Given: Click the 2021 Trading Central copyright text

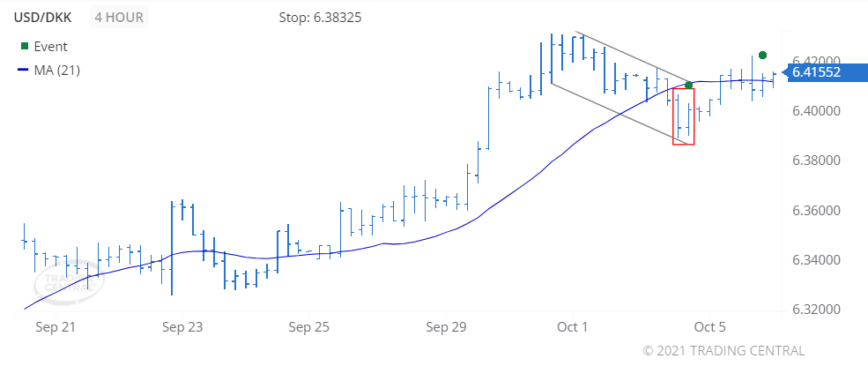Looking at the screenshot, I should pos(723,351).
